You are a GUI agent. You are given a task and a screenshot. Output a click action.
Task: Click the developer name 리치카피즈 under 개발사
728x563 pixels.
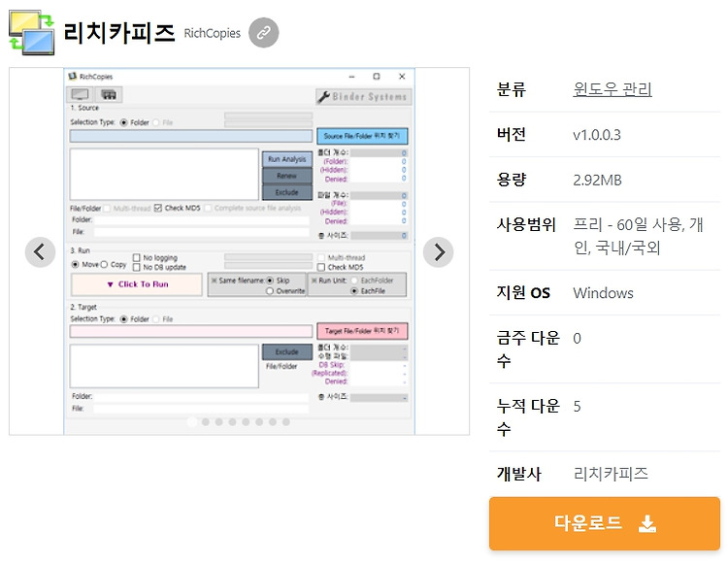[x=611, y=474]
